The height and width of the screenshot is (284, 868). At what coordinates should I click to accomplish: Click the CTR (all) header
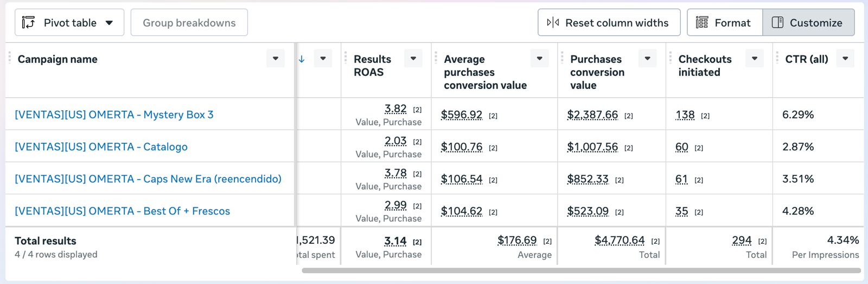[x=807, y=59]
